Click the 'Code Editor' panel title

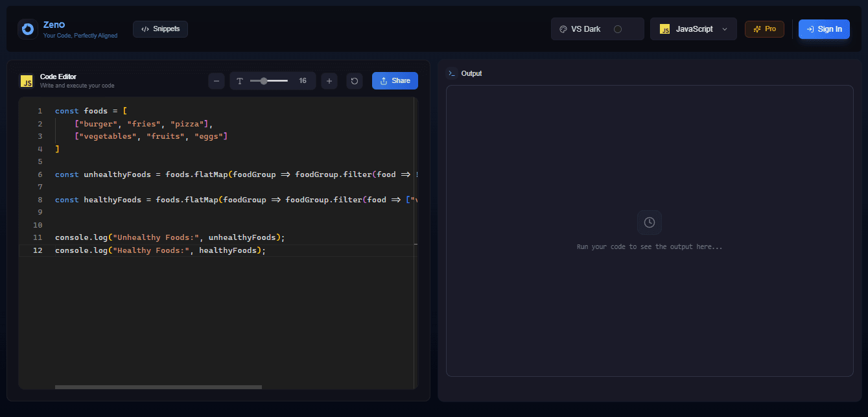[58, 77]
